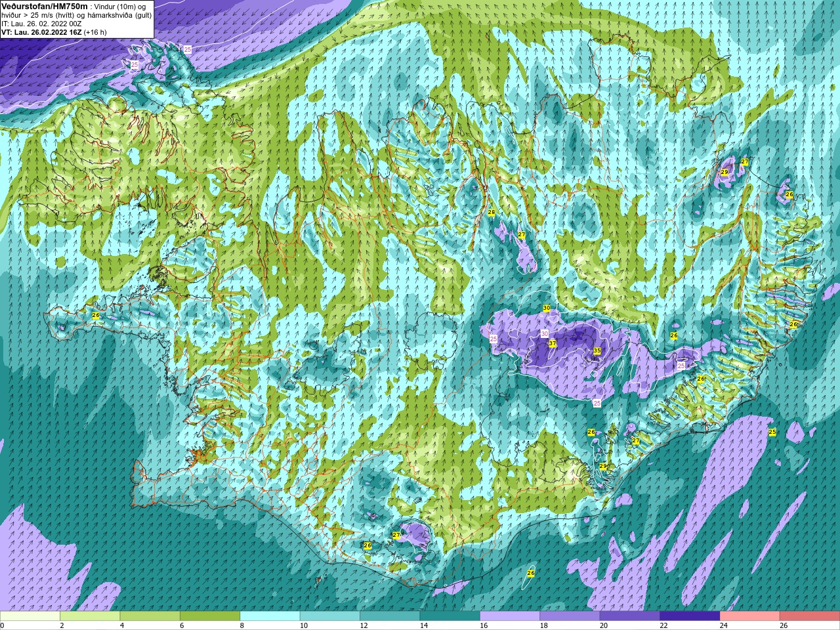
Task: Pick the 16–18 m/s light lavender legend swatch
Action: click(510, 616)
